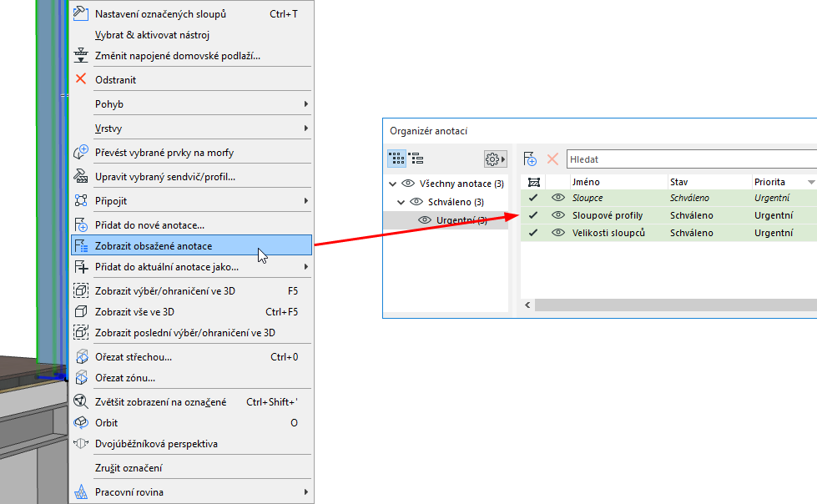Click the Orbit icon

(81, 422)
